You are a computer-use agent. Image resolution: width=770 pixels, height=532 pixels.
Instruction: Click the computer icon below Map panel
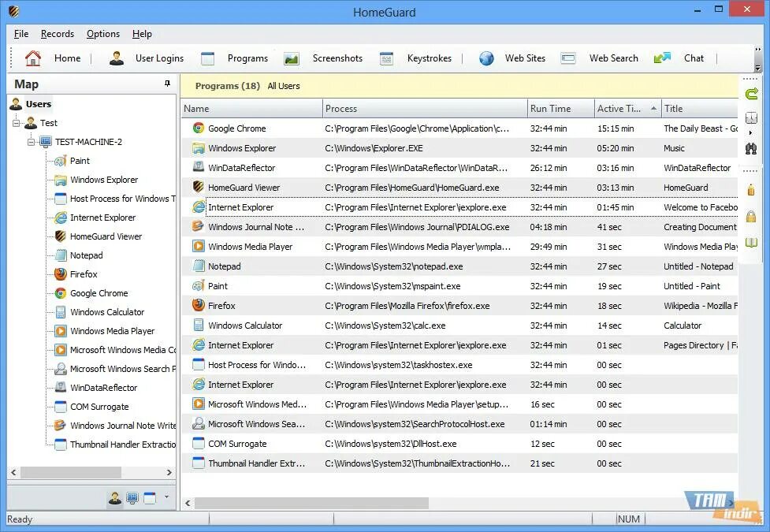[x=132, y=498]
